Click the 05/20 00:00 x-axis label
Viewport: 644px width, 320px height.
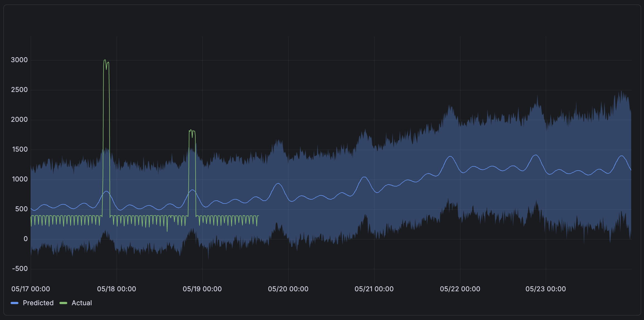pyautogui.click(x=288, y=289)
